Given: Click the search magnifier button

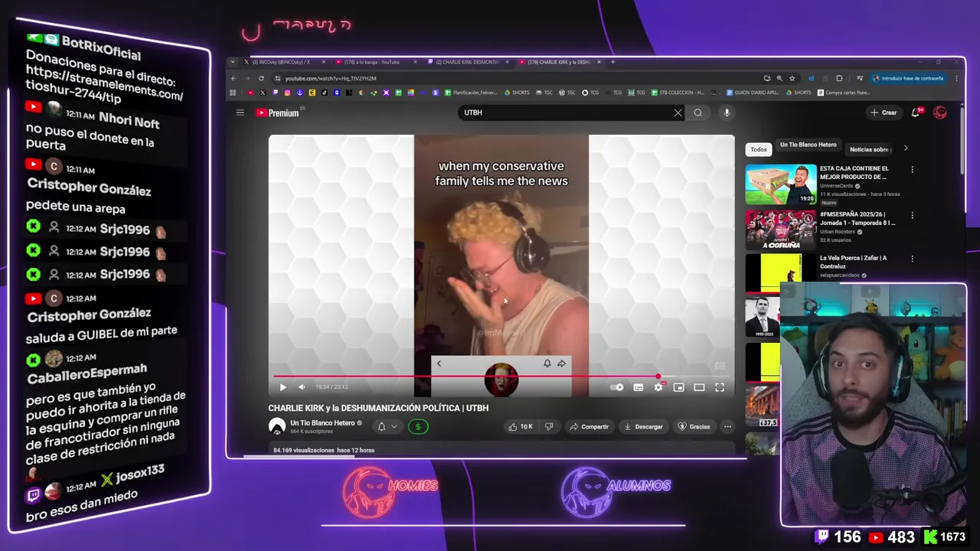Looking at the screenshot, I should (x=697, y=112).
